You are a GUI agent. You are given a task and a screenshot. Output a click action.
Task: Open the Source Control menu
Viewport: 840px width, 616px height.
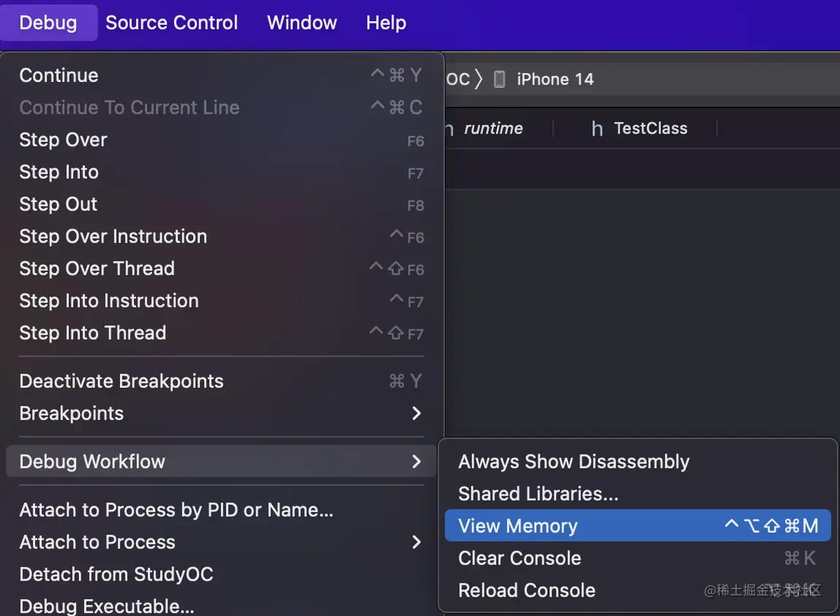[171, 23]
